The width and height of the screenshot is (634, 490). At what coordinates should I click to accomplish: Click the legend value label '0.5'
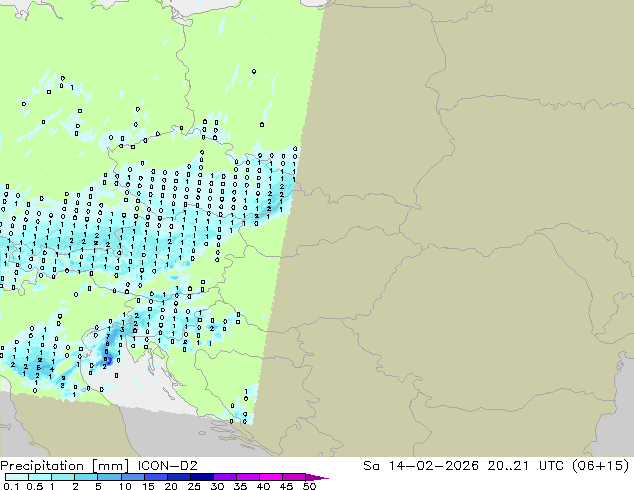click(34, 486)
